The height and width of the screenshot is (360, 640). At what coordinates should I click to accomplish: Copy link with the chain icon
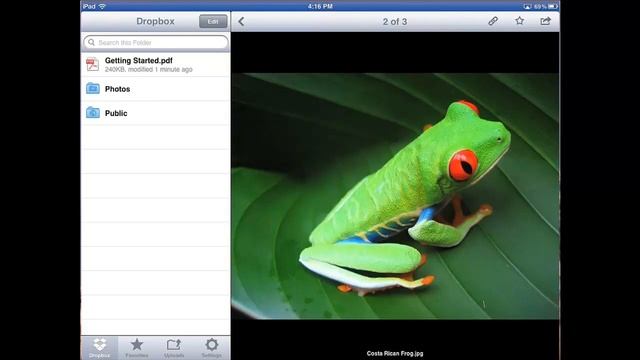point(493,21)
